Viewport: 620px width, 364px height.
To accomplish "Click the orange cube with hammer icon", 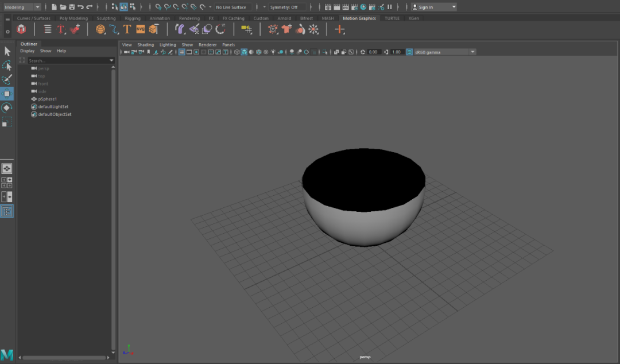I will point(154,29).
